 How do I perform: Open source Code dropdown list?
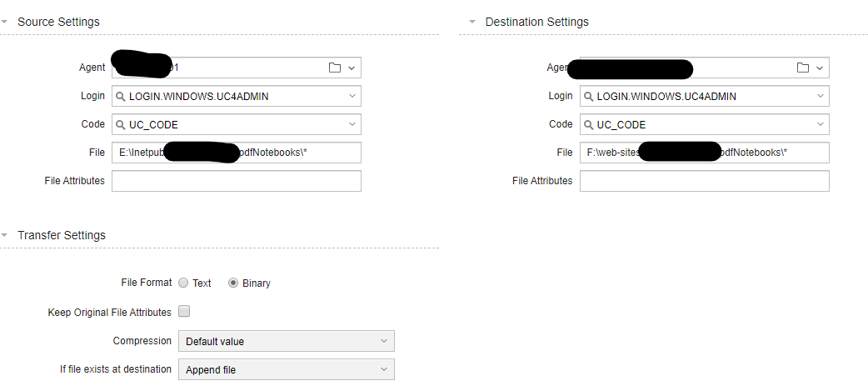pyautogui.click(x=352, y=124)
